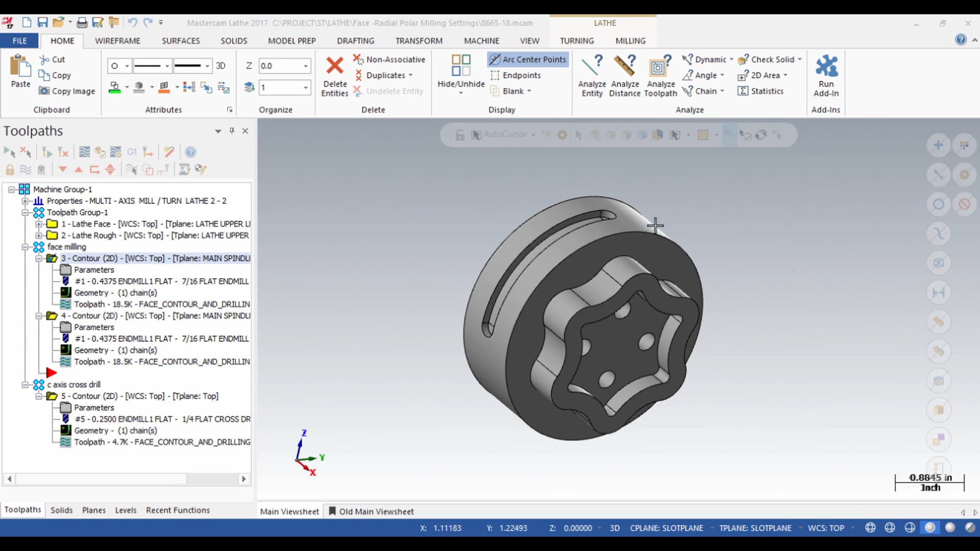This screenshot has height=551, width=980.
Task: Select the MILLING ribbon tab
Action: point(631,40)
